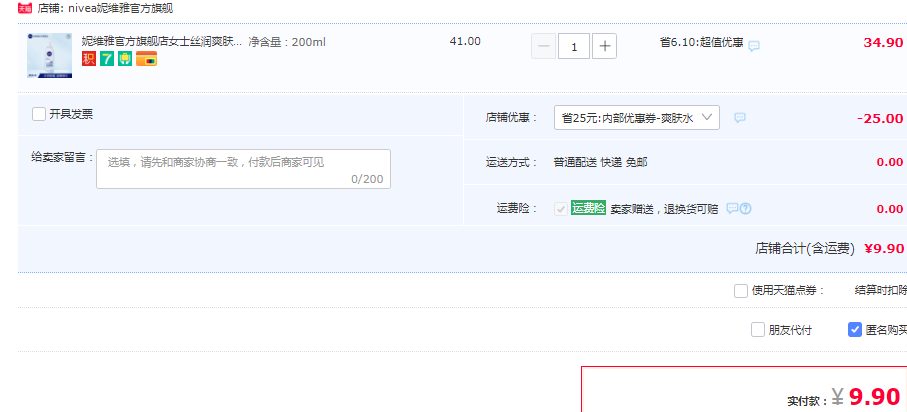Click the 给卖家留言 message text box
Viewport: 907px width, 412px height.
244,169
